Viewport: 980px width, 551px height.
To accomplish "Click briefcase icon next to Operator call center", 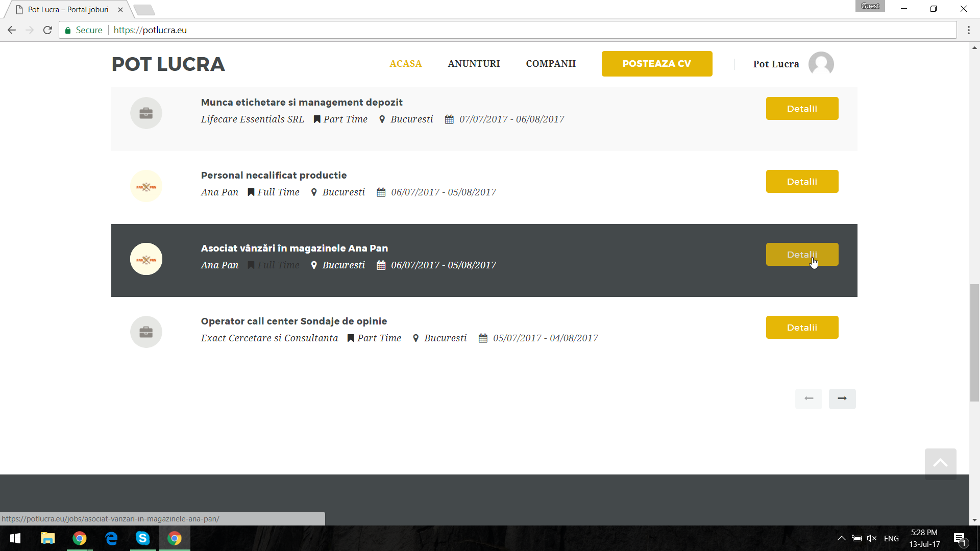I will click(146, 332).
